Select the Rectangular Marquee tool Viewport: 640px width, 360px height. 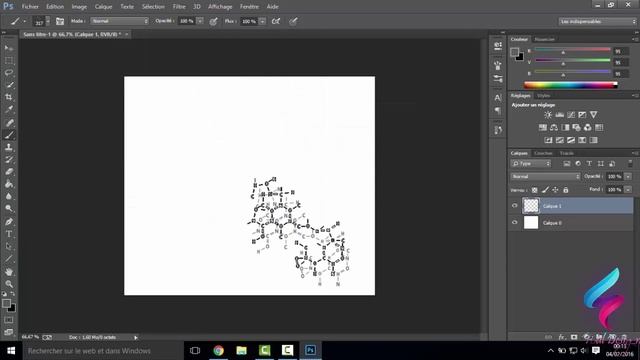coord(9,60)
